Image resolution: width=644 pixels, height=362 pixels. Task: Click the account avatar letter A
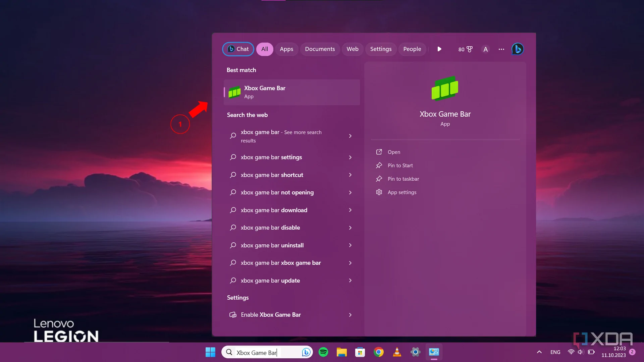point(485,49)
